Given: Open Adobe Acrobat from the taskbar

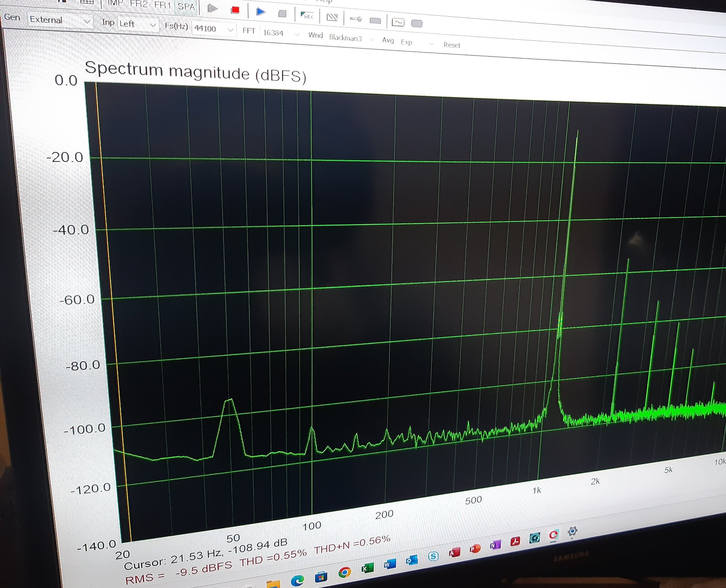Looking at the screenshot, I should [x=515, y=541].
